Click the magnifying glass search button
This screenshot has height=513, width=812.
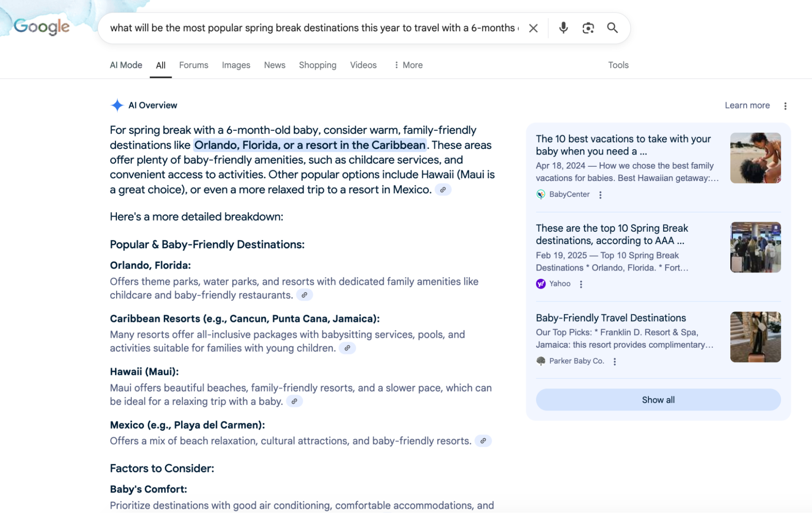click(612, 28)
